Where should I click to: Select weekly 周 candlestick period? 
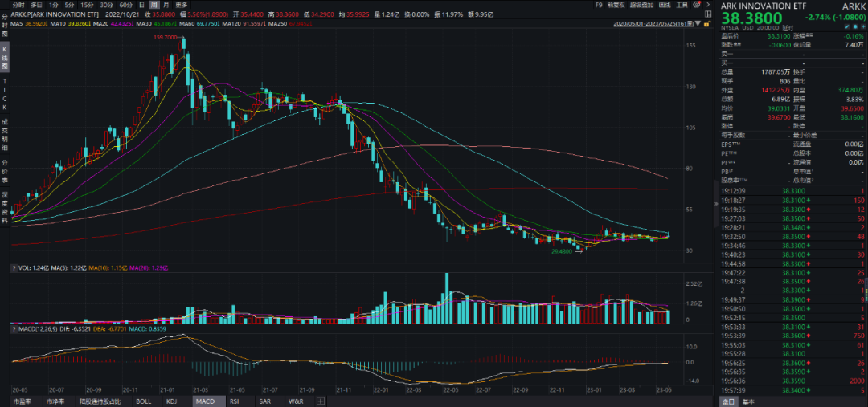point(154,5)
